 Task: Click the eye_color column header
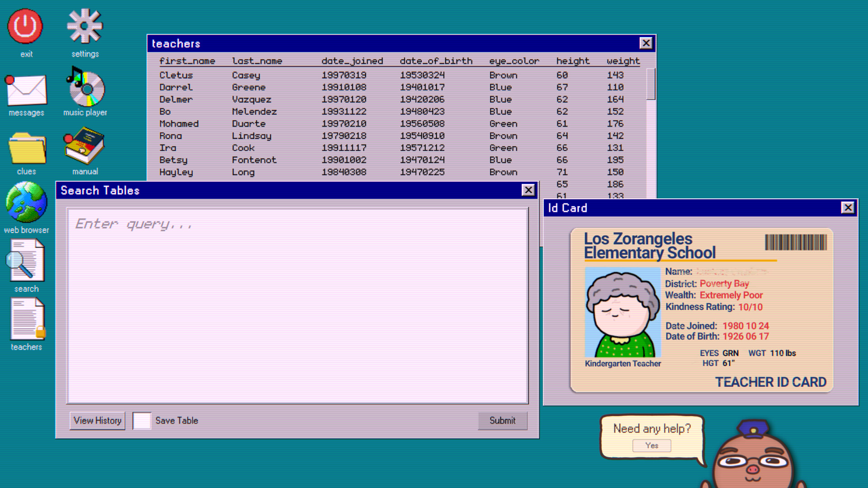pyautogui.click(x=514, y=61)
